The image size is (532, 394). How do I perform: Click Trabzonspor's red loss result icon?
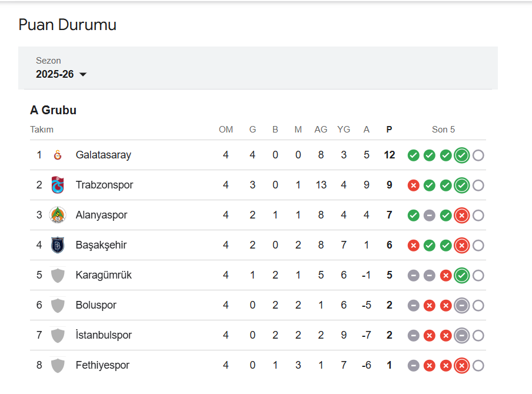414,186
